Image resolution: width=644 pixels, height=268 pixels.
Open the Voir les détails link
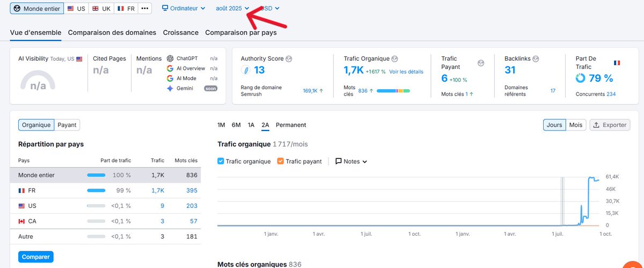point(406,71)
